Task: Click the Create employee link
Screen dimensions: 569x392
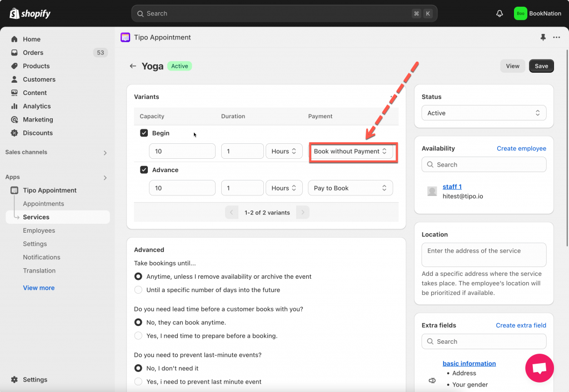Action: coord(521,149)
